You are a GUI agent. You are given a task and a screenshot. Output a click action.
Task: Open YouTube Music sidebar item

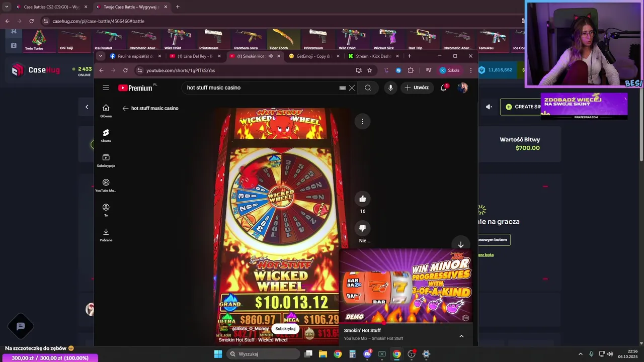[106, 186]
